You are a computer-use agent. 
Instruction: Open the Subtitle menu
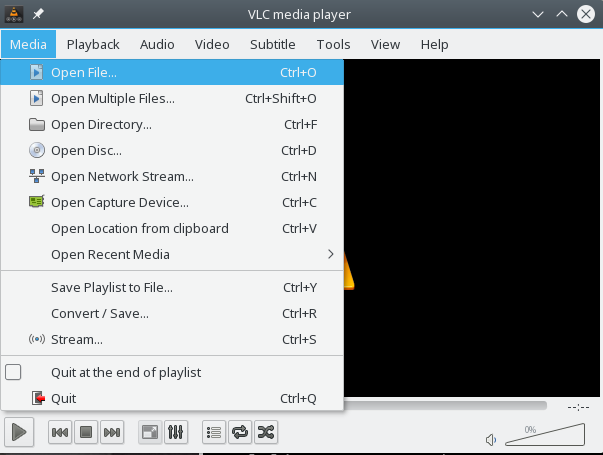[x=273, y=44]
